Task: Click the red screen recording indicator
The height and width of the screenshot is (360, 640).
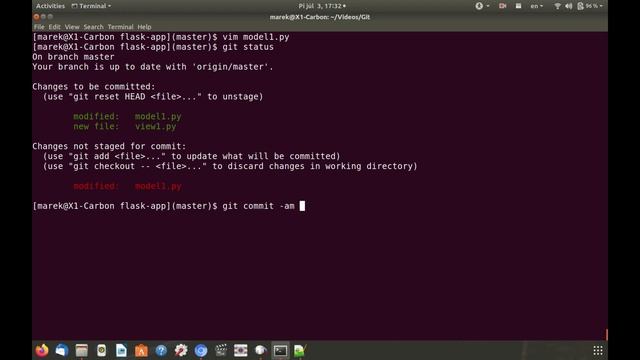Action: [x=502, y=6]
